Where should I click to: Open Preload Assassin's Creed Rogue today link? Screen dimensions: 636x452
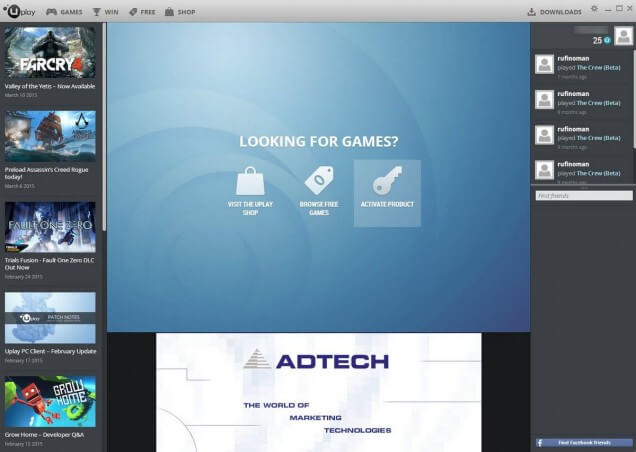[x=46, y=173]
